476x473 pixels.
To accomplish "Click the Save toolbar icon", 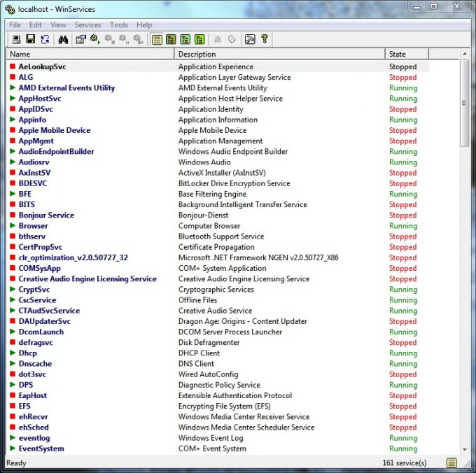I will (x=30, y=39).
